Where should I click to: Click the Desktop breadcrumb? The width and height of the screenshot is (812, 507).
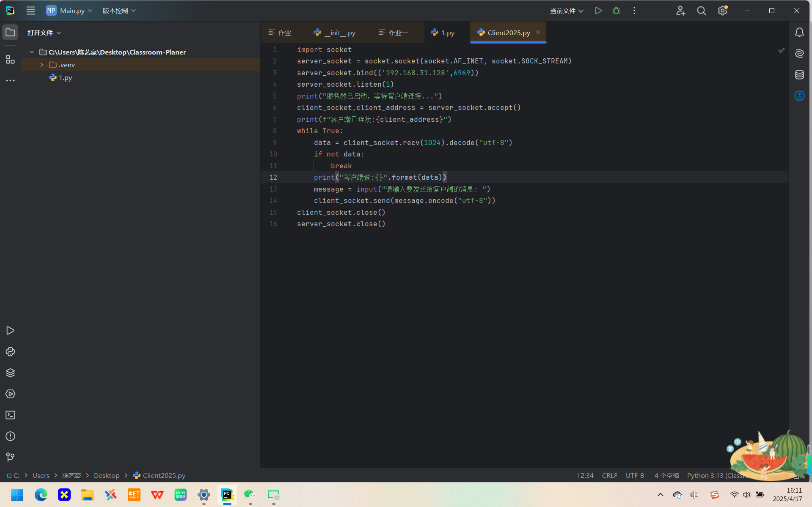[107, 475]
